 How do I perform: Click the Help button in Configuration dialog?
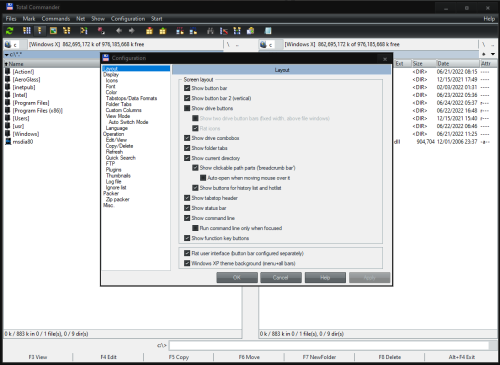click(x=325, y=278)
